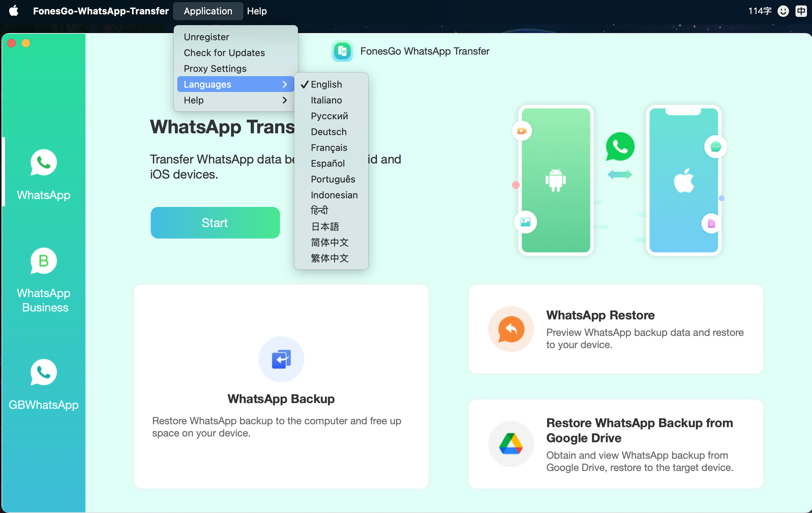Image resolution: width=812 pixels, height=513 pixels.
Task: Switch language to Deutsch
Action: pos(331,132)
